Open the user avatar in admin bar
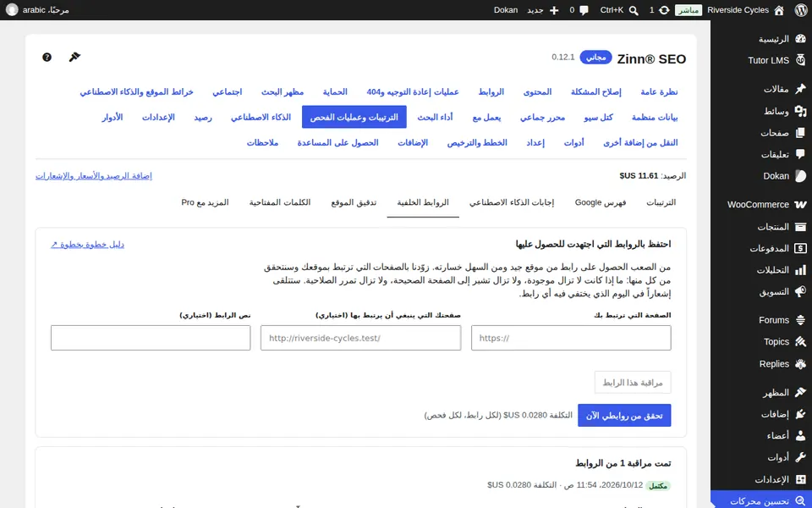The width and height of the screenshot is (812, 508). [x=12, y=10]
